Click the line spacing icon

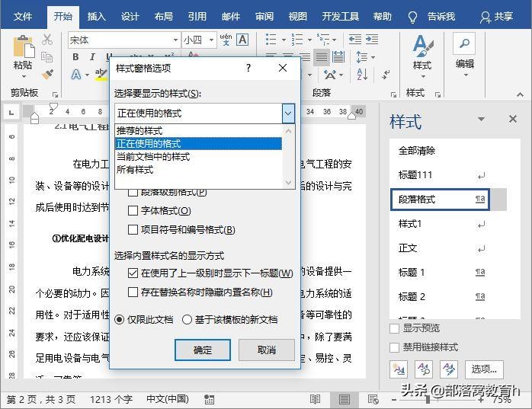point(362,57)
